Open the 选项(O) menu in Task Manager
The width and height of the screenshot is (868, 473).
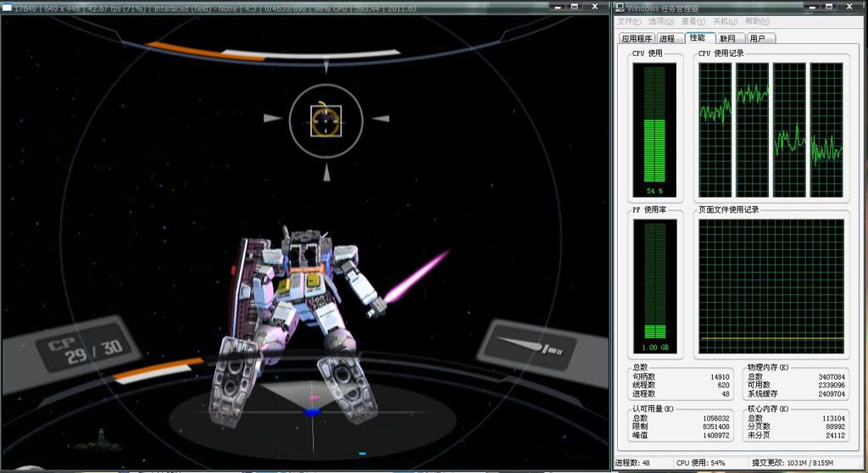click(x=661, y=21)
